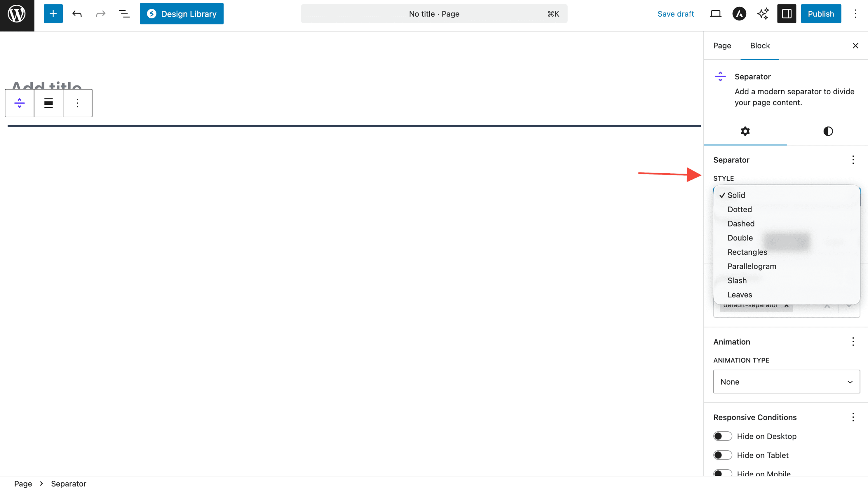Enable Hide on Mobile switch
The width and height of the screenshot is (868, 490).
coord(723,473)
